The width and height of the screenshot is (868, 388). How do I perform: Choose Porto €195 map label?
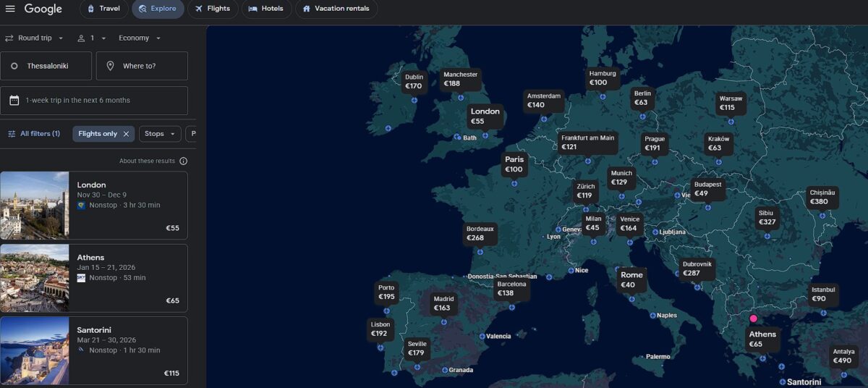pos(386,292)
